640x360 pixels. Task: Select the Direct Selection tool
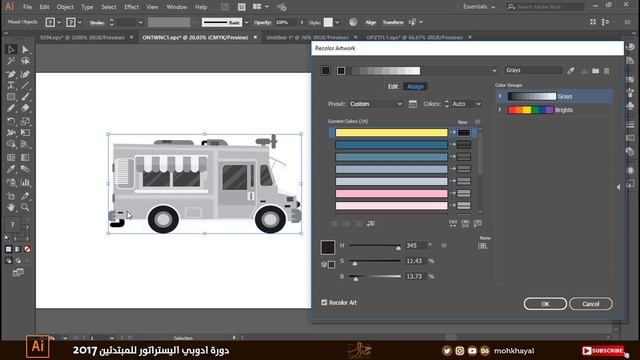coord(25,49)
